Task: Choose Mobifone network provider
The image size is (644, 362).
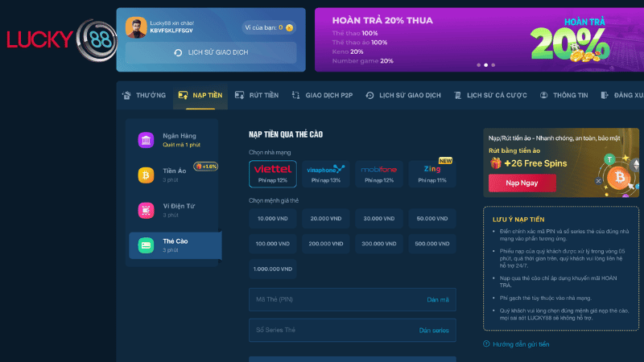Action: pos(378,174)
